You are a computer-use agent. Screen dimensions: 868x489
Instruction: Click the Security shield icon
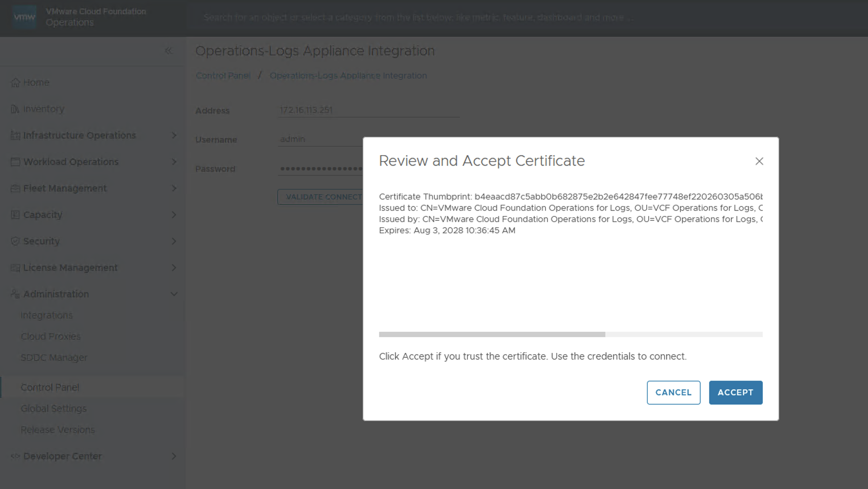(x=15, y=241)
